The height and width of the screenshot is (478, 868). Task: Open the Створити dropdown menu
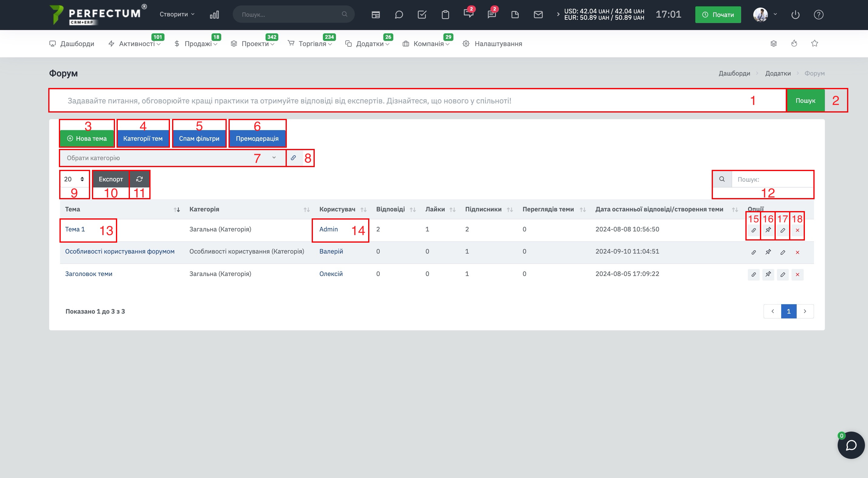177,14
